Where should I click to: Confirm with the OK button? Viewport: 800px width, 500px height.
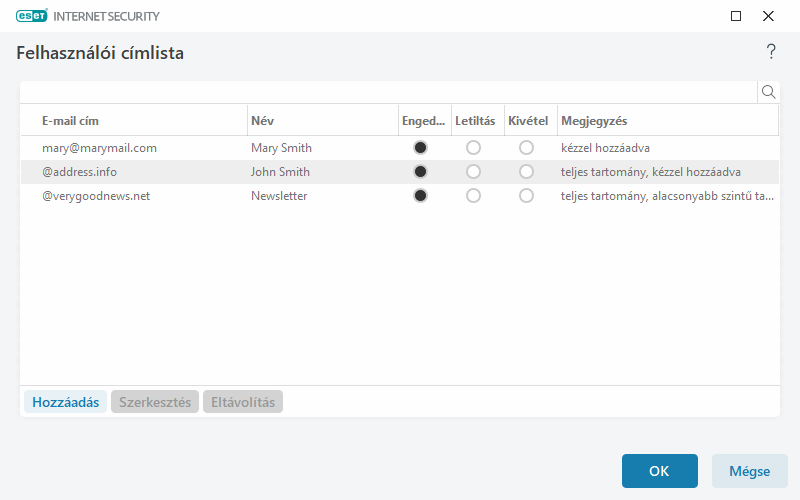660,471
